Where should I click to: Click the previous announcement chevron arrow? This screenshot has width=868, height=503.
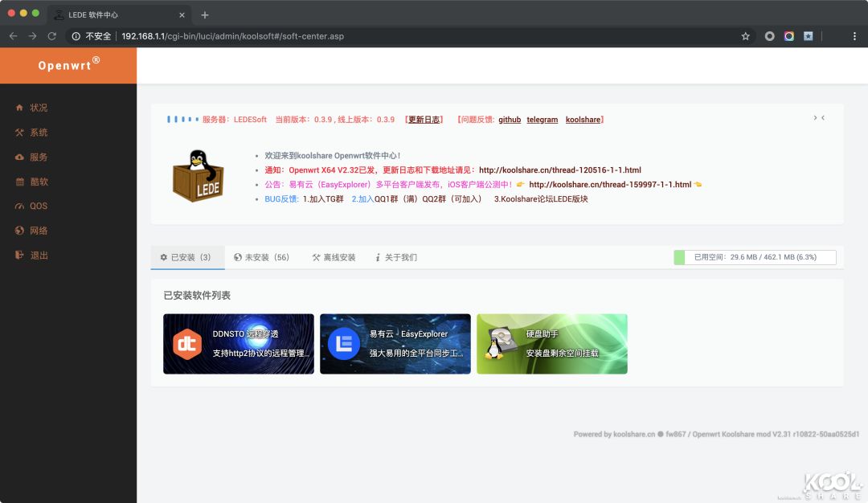pos(824,117)
